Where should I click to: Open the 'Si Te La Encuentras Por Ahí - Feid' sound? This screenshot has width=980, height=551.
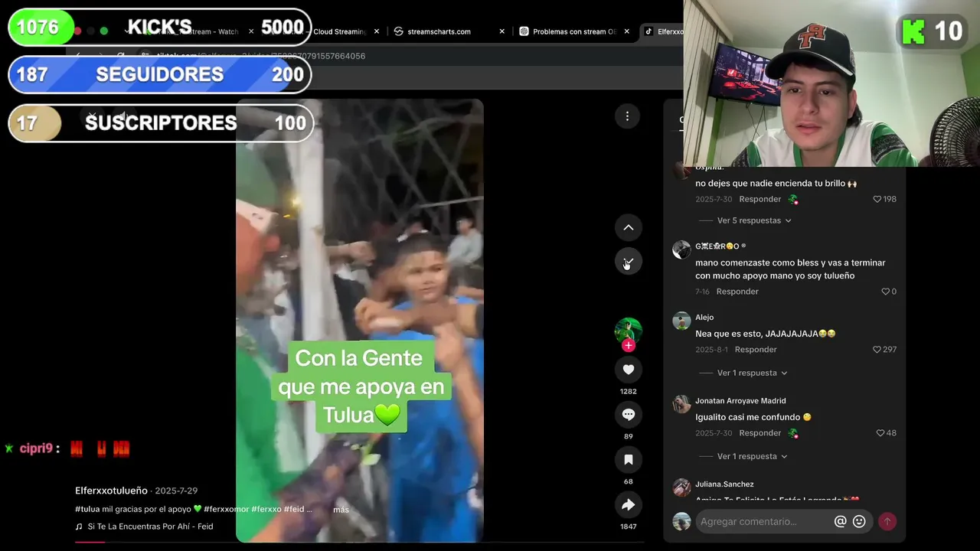coord(150,527)
